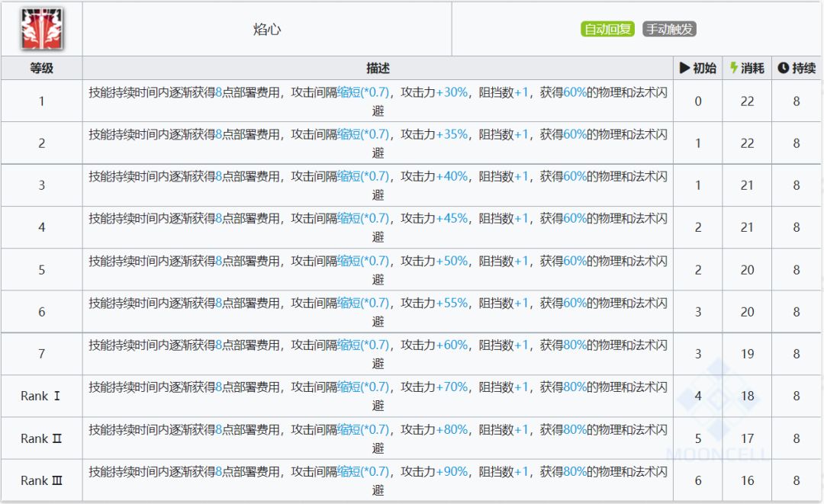Click 缩短(*0.7) in the level 1 row
Viewport: 824px width, 504px height.
coord(362,91)
